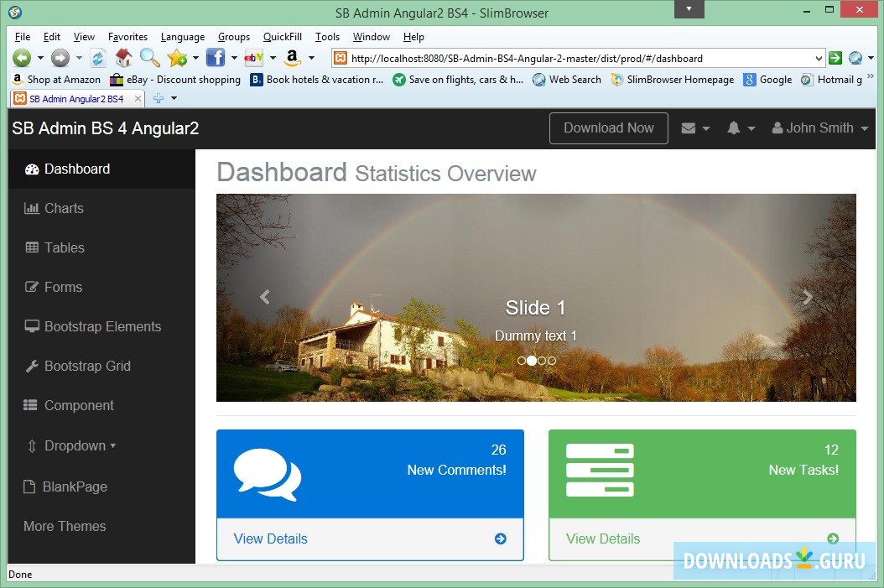Open the Language menu
Image resolution: width=884 pixels, height=588 pixels.
(183, 37)
